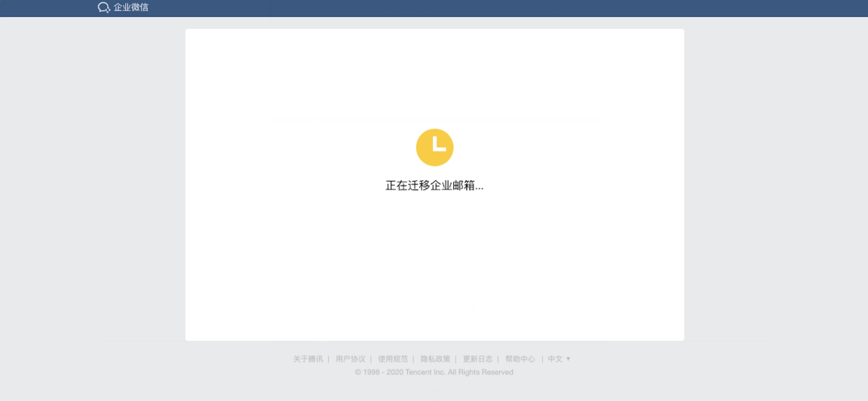Click empty space in blue header bar
This screenshot has width=868, height=401.
[x=480, y=8]
